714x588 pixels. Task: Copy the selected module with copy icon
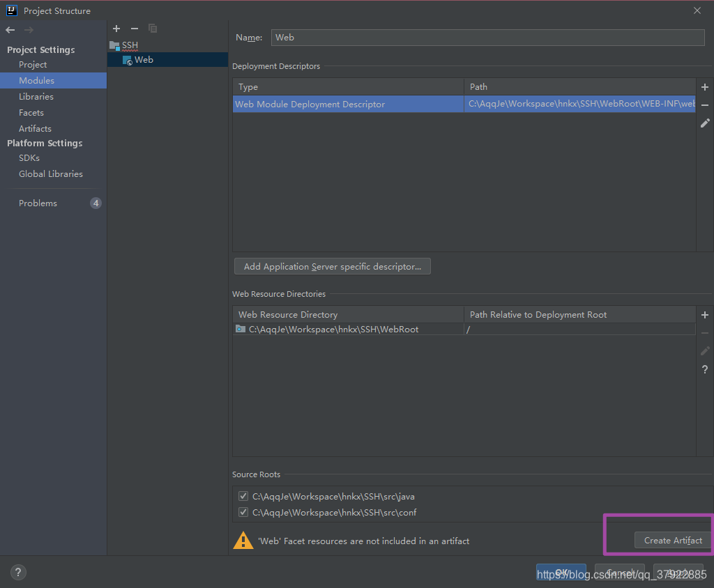tap(153, 29)
